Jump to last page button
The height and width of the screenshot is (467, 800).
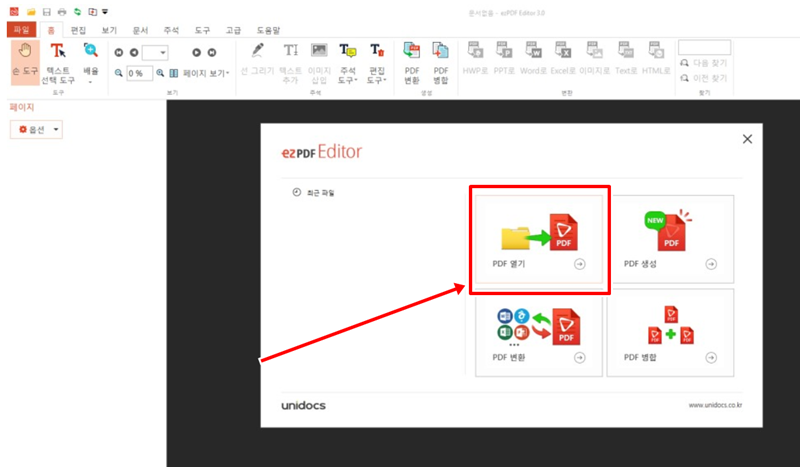coord(212,52)
